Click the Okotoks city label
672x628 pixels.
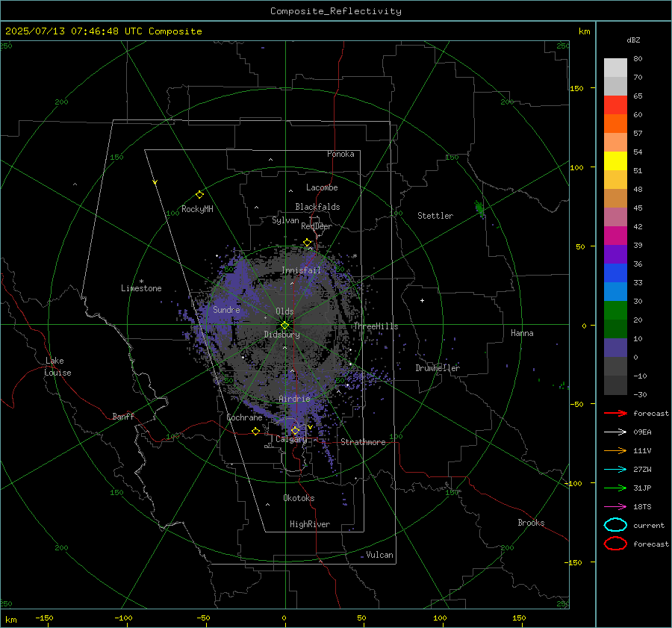coord(299,497)
